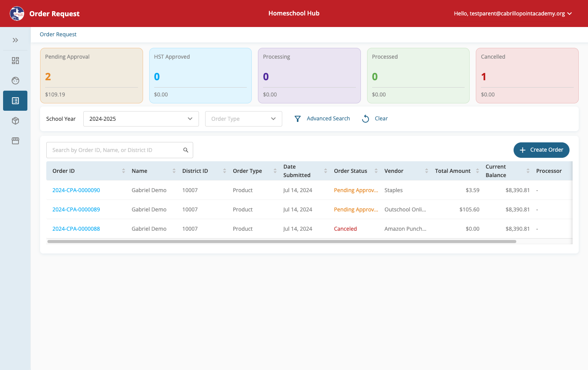Select the Cancelled status card
588x370 pixels.
pos(527,76)
